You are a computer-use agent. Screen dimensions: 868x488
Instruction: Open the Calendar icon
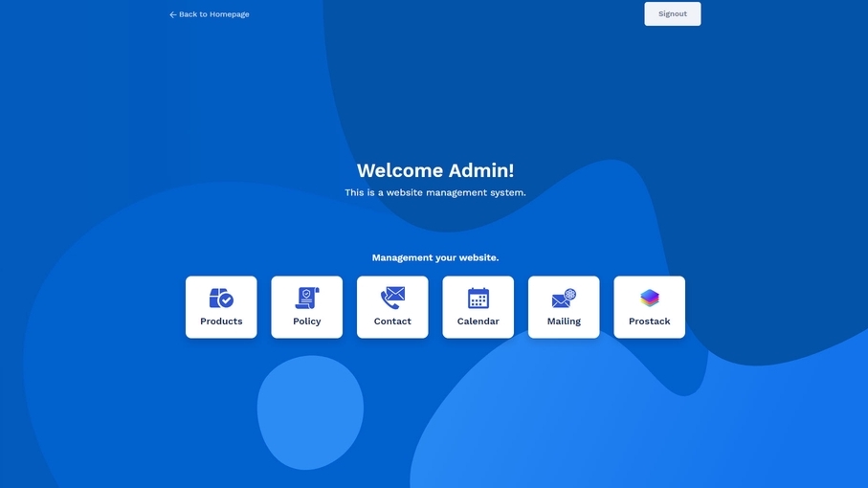[479, 299]
